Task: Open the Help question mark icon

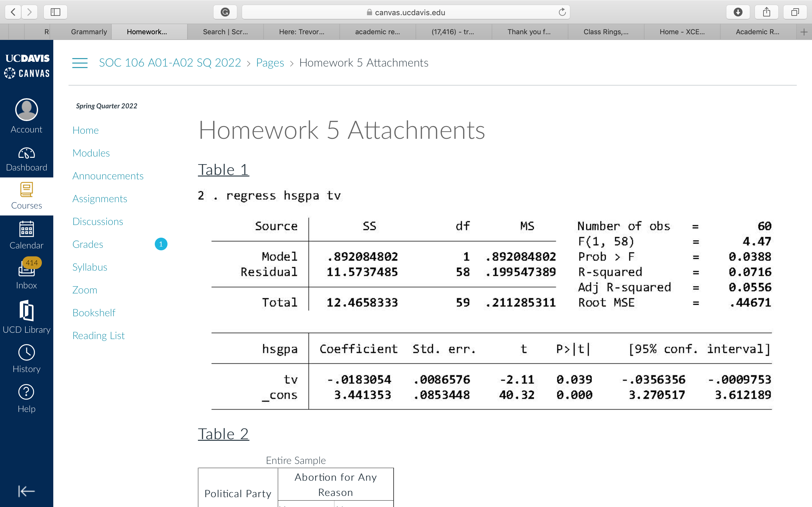Action: tap(26, 392)
